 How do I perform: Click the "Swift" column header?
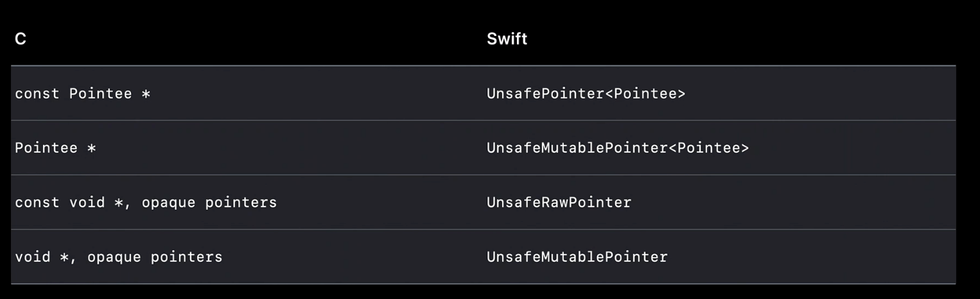[507, 39]
